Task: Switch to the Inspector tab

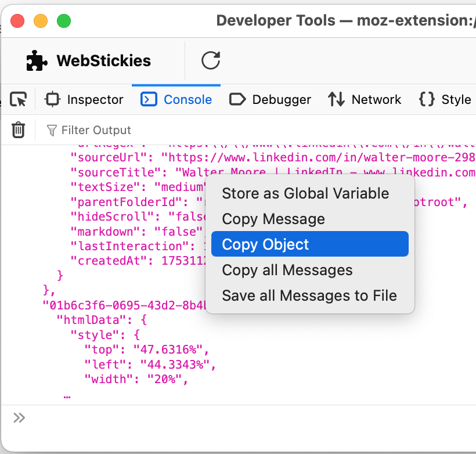Action: coord(85,100)
